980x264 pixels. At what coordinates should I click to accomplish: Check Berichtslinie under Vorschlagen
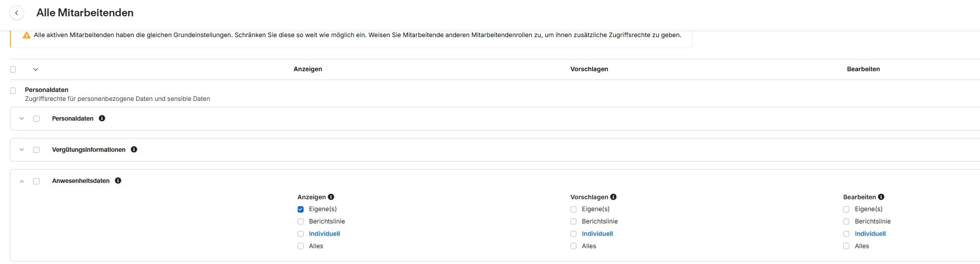(573, 221)
